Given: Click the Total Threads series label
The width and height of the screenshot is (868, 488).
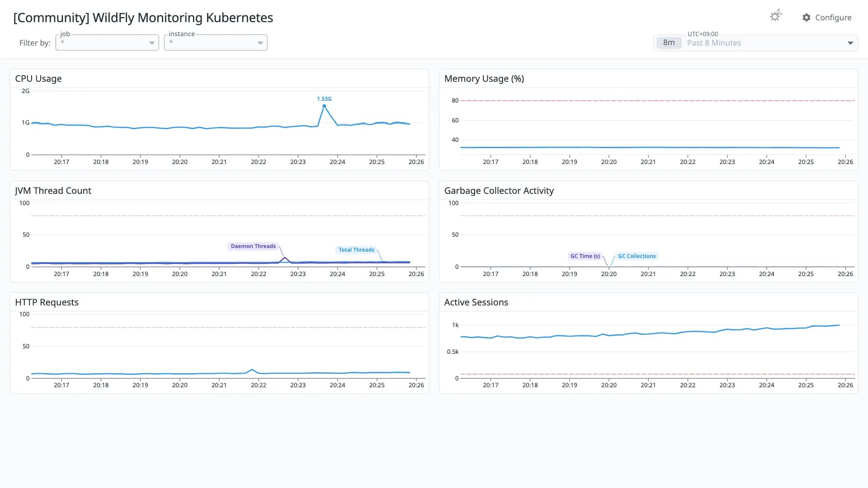Looking at the screenshot, I should click(x=356, y=250).
